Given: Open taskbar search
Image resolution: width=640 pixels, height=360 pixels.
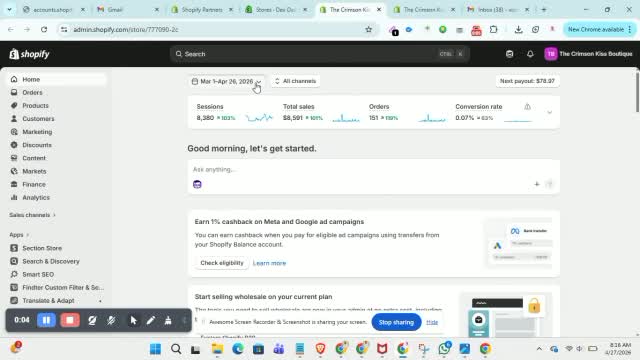Looking at the screenshot, I should tap(176, 349).
